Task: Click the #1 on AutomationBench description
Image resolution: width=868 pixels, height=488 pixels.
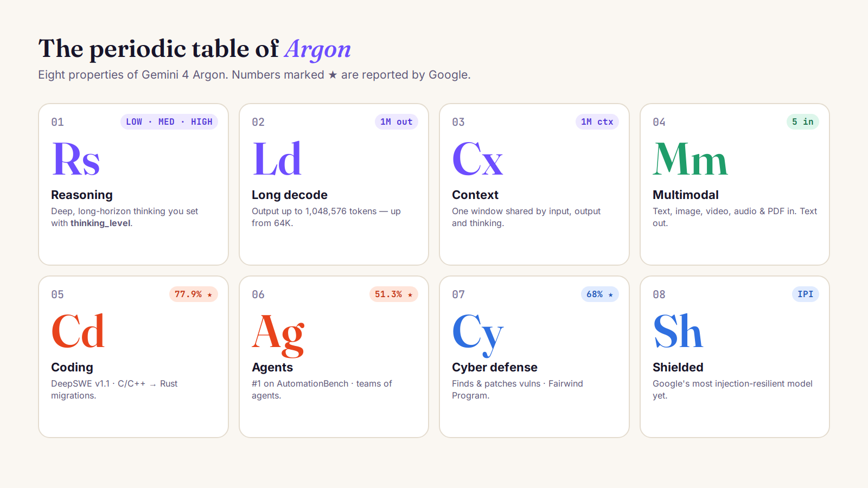Action: click(x=322, y=389)
